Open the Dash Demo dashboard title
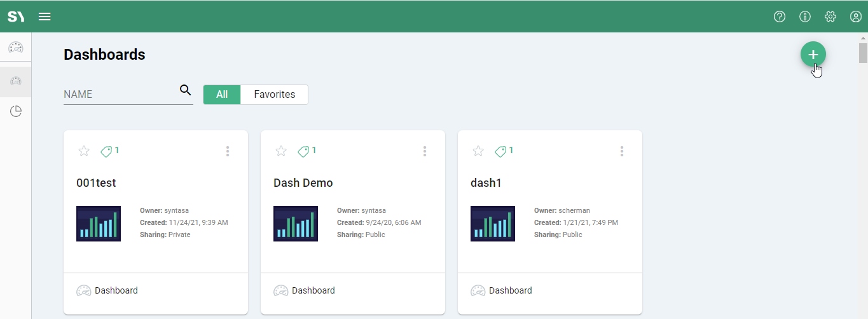868x319 pixels. [303, 183]
